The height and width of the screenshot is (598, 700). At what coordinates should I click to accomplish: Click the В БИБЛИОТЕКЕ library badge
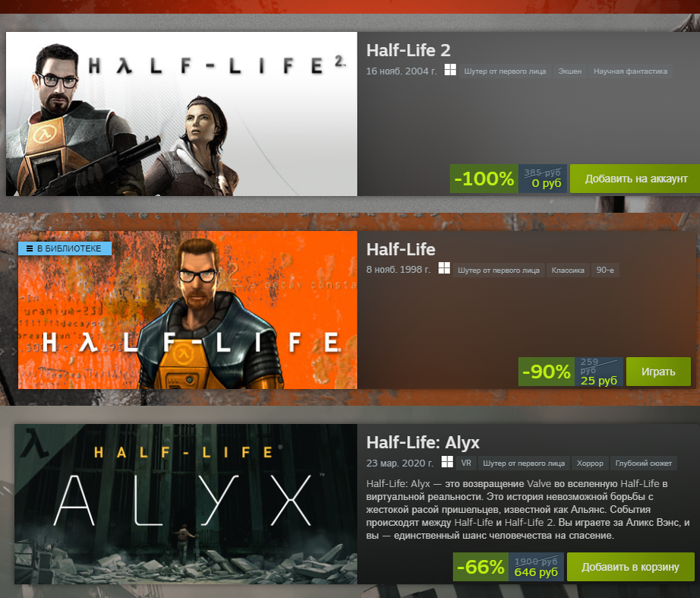click(65, 248)
